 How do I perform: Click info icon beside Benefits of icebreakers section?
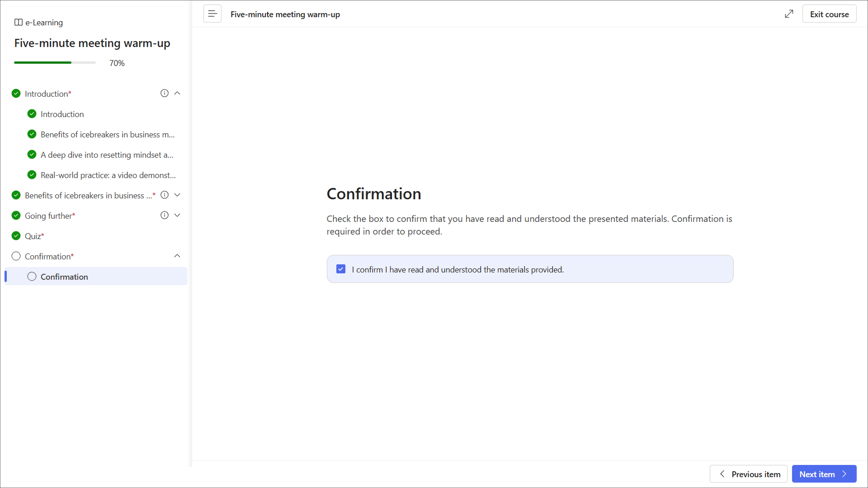click(x=165, y=195)
